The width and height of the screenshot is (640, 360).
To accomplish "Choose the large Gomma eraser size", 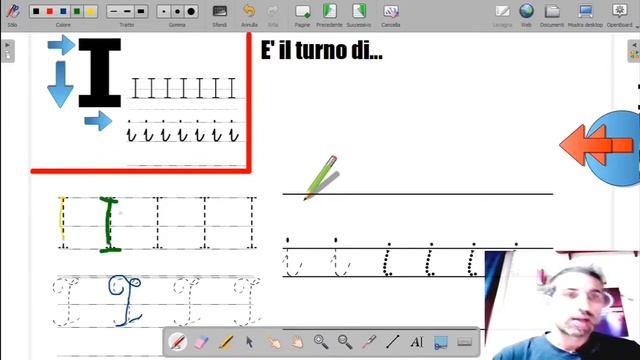I will pyautogui.click(x=191, y=11).
